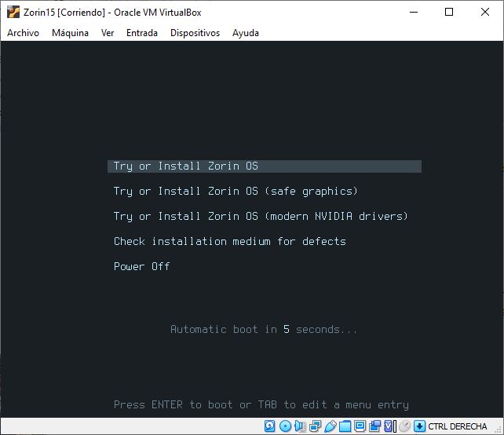Click the keyboard capture arrow icon

pyautogui.click(x=419, y=426)
